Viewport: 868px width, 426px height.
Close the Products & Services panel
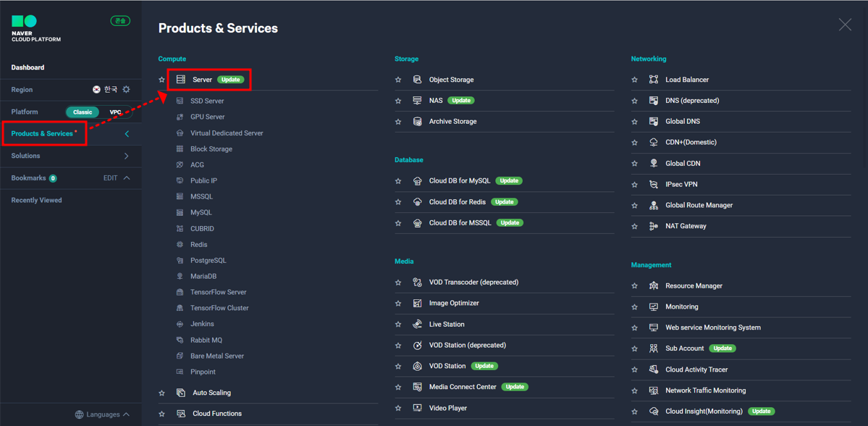tap(845, 25)
